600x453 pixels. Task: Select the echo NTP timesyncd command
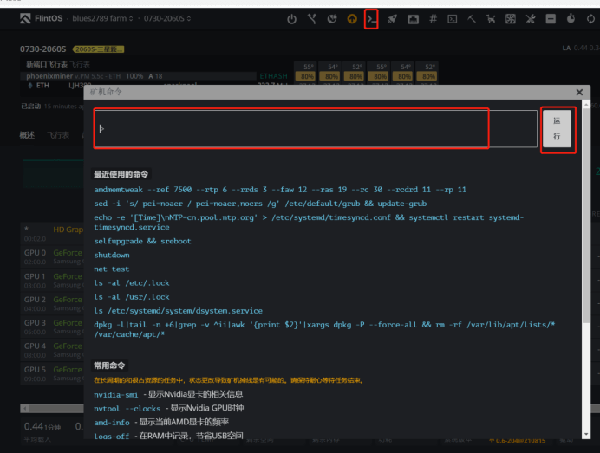point(309,222)
